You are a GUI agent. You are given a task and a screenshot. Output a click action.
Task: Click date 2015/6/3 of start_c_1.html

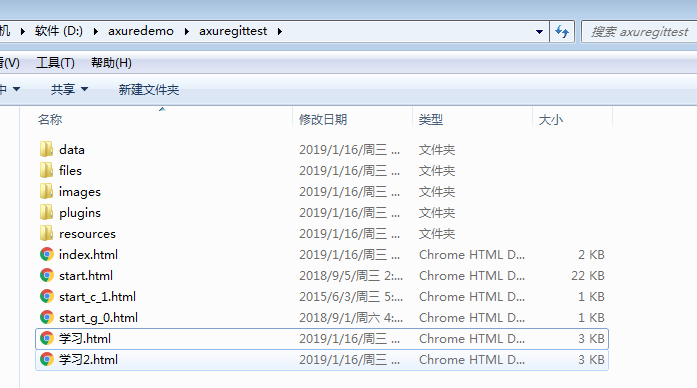351,296
